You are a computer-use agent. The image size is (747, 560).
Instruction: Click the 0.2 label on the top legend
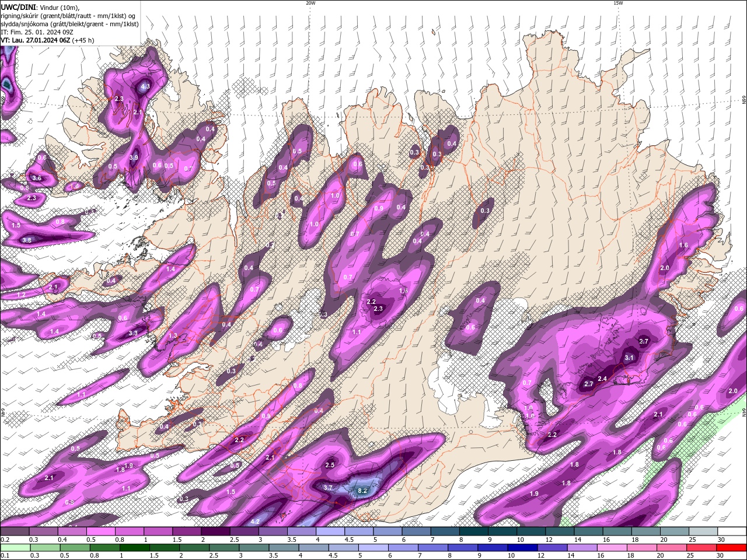[x=5, y=540]
